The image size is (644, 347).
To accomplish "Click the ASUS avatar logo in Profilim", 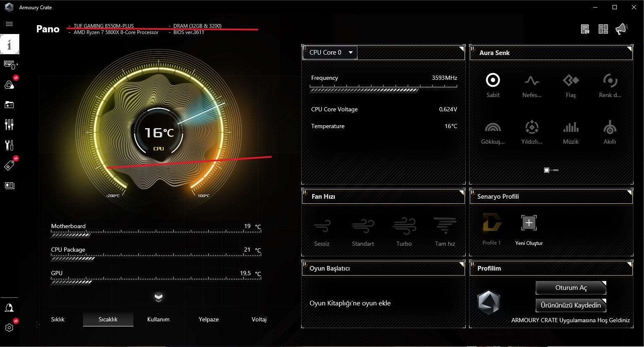I will tap(489, 302).
